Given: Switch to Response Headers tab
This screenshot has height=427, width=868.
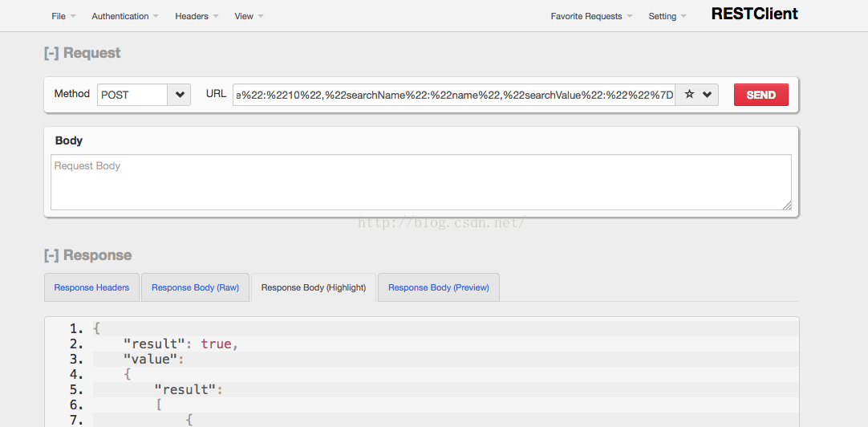Looking at the screenshot, I should [x=91, y=287].
